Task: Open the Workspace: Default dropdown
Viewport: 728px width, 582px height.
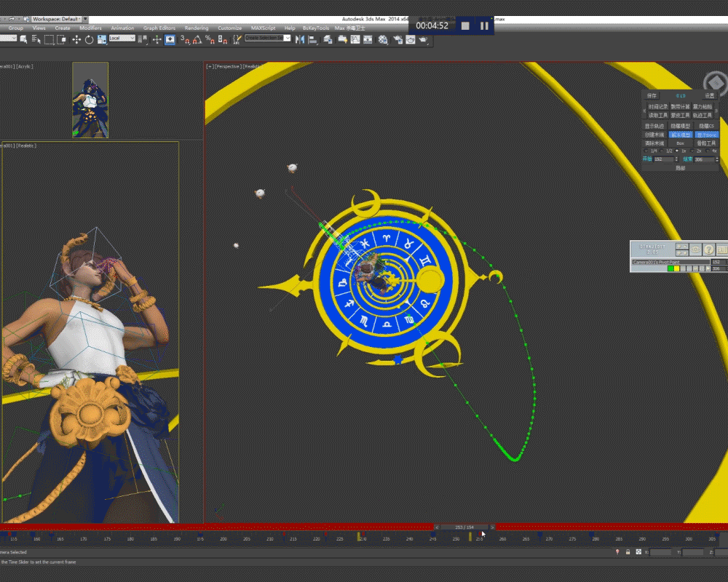Action: [x=56, y=19]
